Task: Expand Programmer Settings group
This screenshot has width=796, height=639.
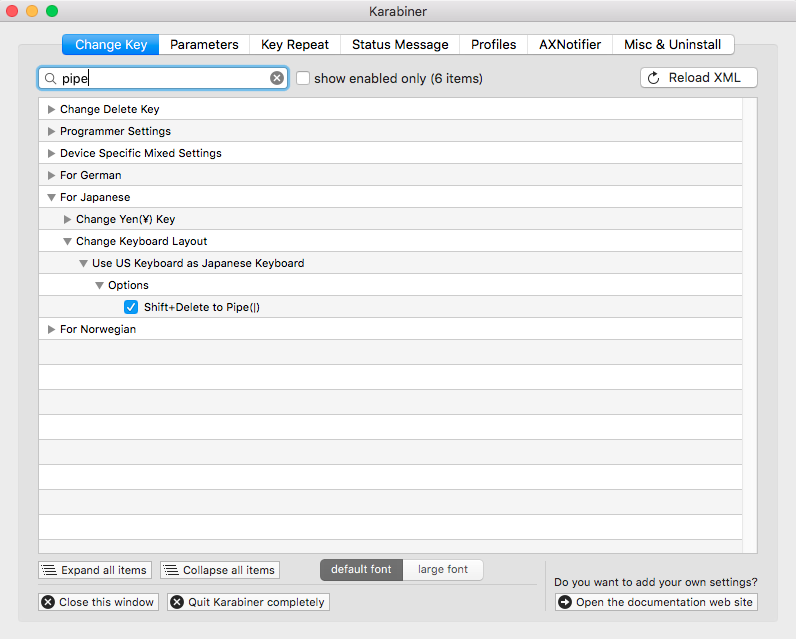Action: point(51,131)
